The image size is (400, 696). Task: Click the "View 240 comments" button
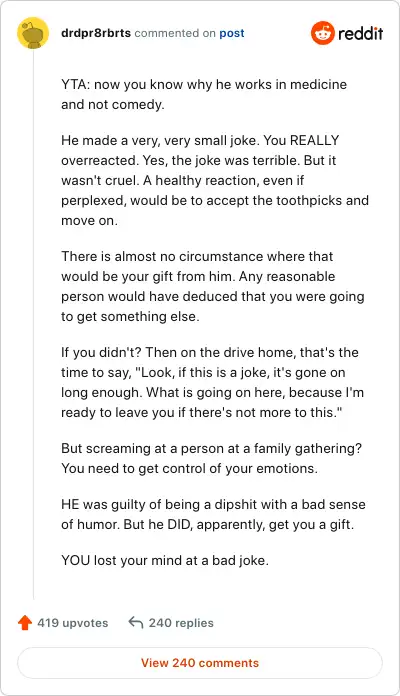[200, 663]
